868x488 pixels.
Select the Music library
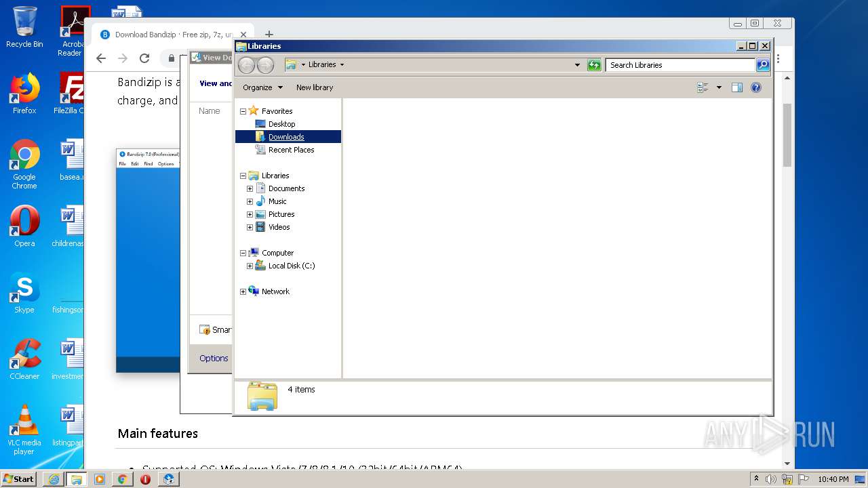click(x=277, y=201)
